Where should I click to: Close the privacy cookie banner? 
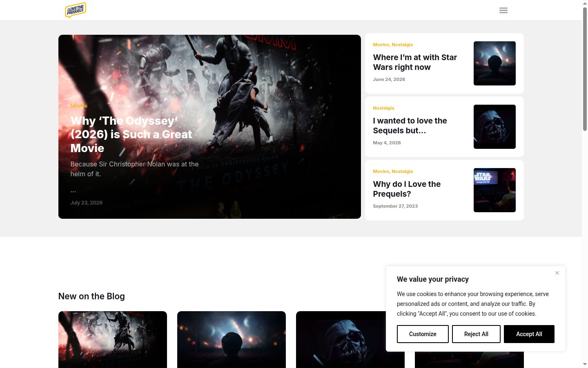click(x=557, y=273)
